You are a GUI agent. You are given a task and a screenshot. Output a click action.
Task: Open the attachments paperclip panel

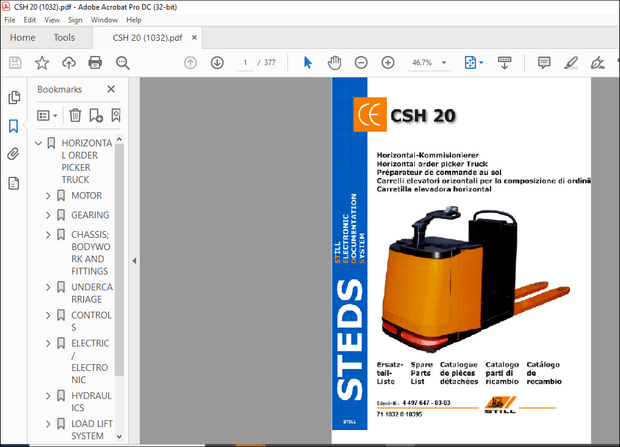(x=13, y=154)
